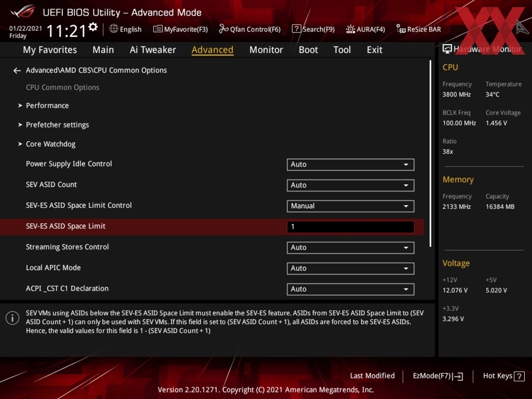Click the 3800 MHz CPU frequency value

tap(457, 95)
